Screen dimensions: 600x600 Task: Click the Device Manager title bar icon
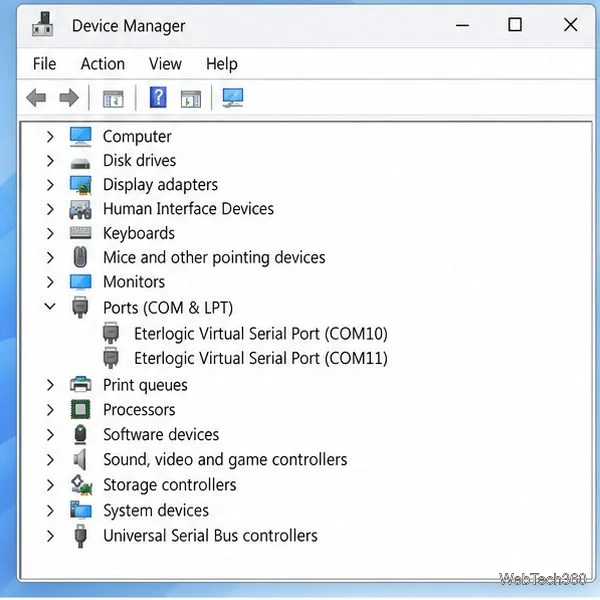(42, 24)
